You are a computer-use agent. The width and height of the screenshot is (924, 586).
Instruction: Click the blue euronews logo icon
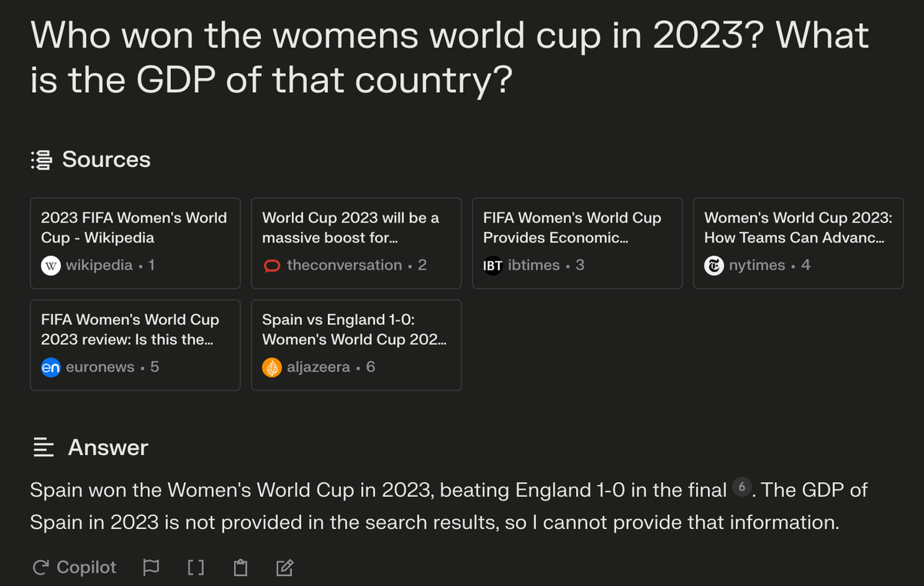tap(50, 367)
